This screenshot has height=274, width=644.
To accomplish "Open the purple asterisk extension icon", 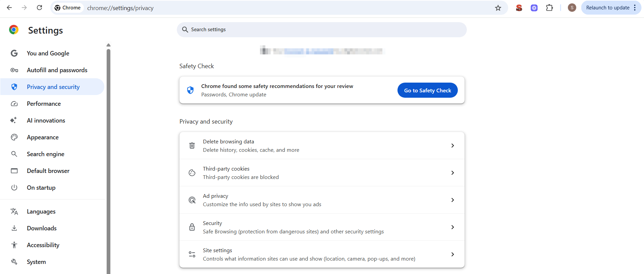I will tap(534, 8).
